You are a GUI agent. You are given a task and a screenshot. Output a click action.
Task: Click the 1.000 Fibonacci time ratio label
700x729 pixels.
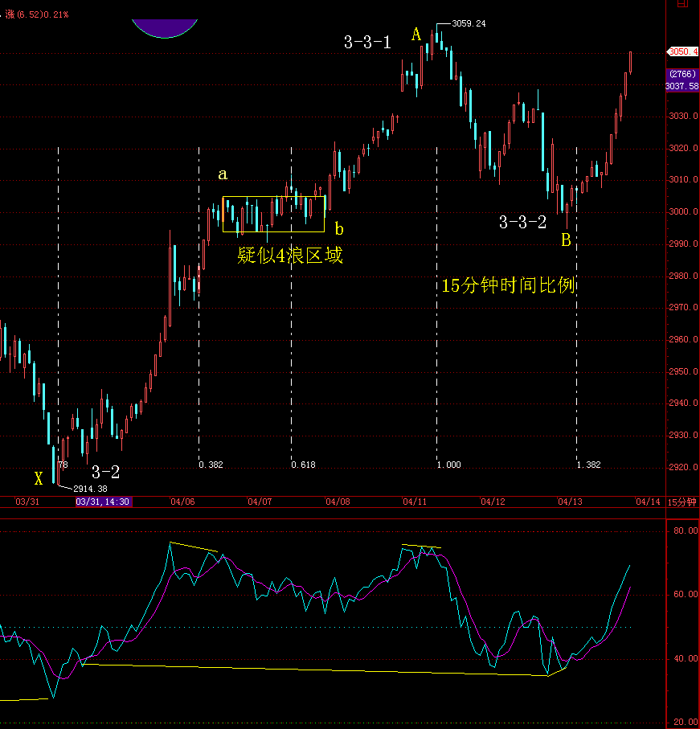pos(449,465)
